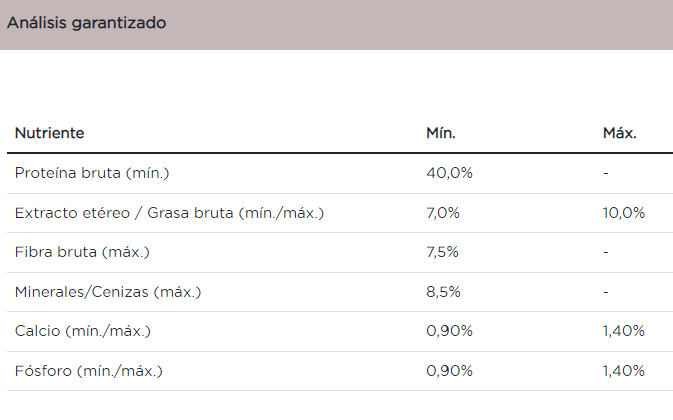The width and height of the screenshot is (673, 420).
Task: Click the Mín. column header
Action: coord(441,133)
